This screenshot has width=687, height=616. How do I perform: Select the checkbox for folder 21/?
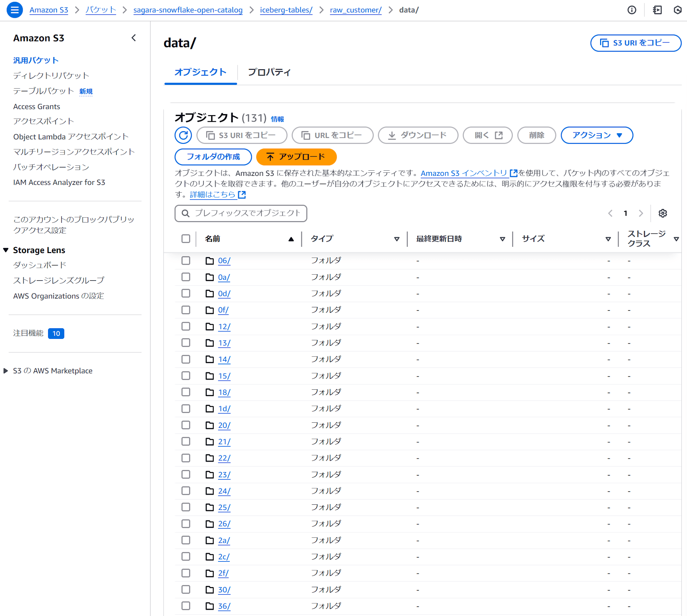(186, 442)
